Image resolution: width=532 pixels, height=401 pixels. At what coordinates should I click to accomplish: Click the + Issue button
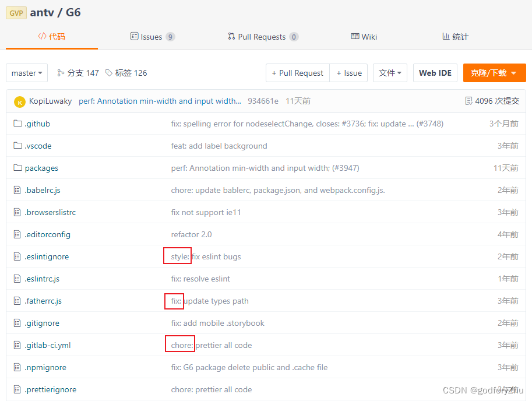(x=349, y=73)
